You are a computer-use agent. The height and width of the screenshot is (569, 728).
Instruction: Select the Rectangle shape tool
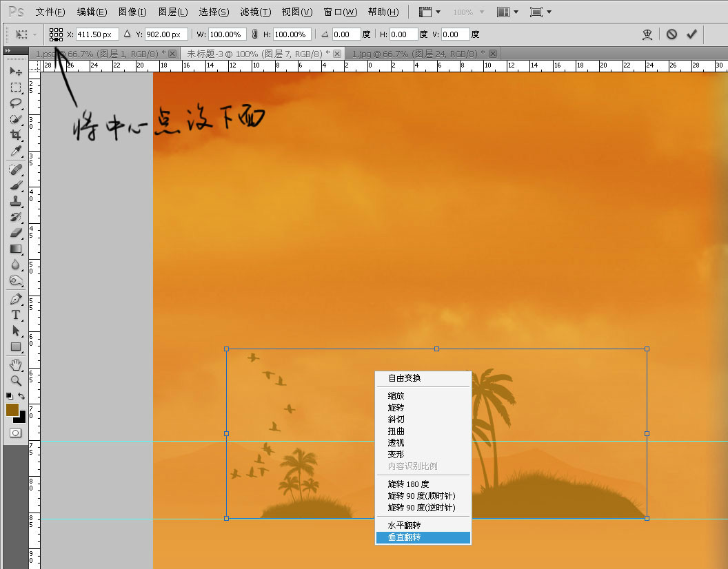tap(16, 346)
